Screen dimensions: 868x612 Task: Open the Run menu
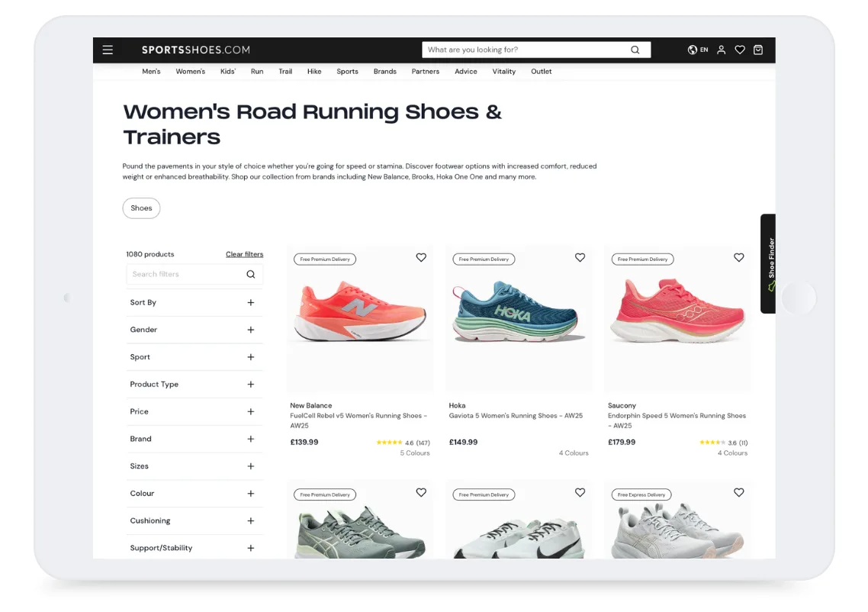257,72
